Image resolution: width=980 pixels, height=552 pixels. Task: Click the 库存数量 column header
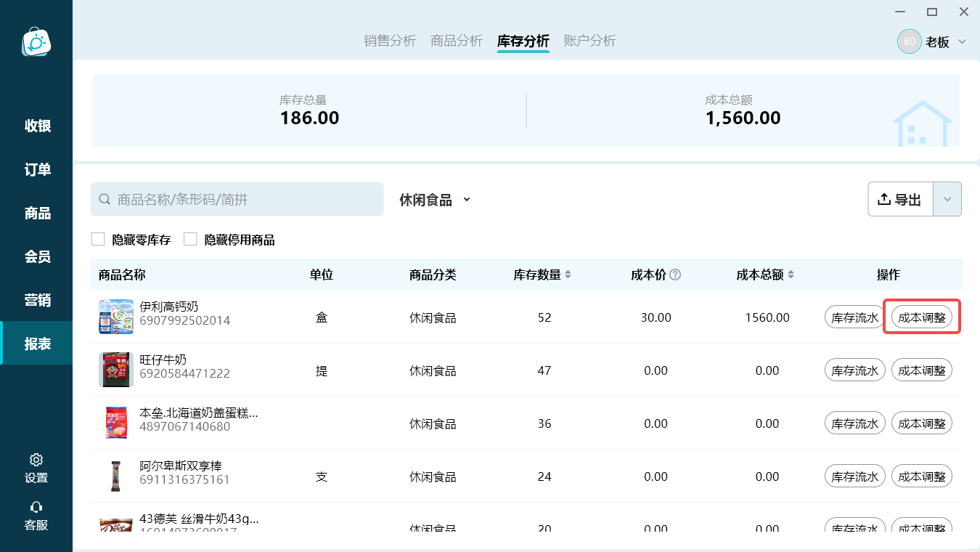[537, 275]
